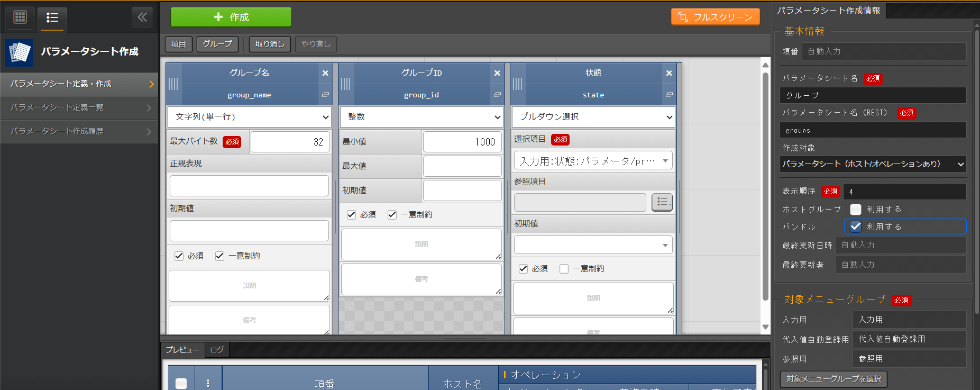The height and width of the screenshot is (390, 980).
Task: Collapse sidebar with double chevron icon
Action: coord(142,17)
